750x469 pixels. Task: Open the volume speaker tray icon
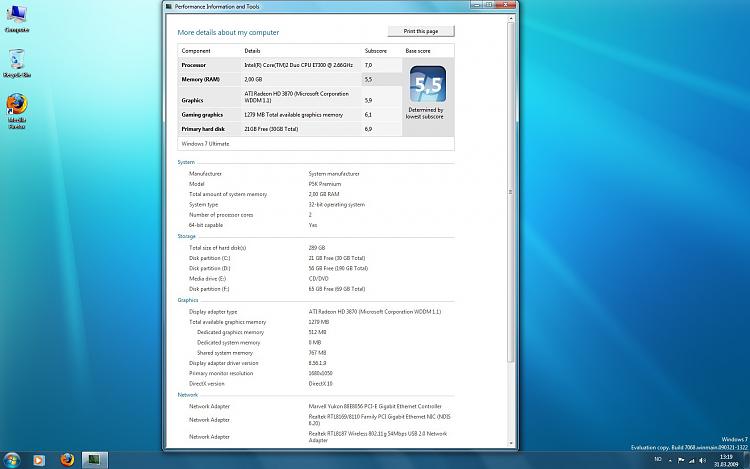pyautogui.click(x=702, y=460)
